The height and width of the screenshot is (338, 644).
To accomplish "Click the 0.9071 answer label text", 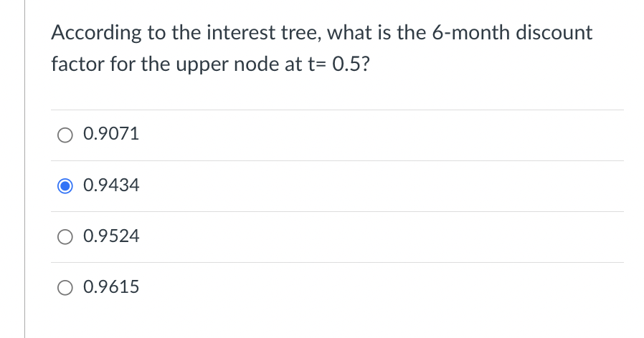I will point(111,134).
